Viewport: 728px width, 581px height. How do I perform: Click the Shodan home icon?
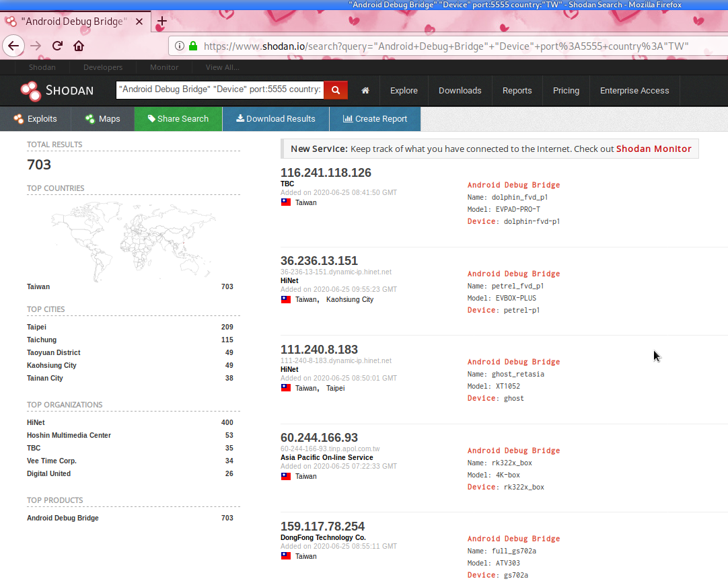pos(365,91)
